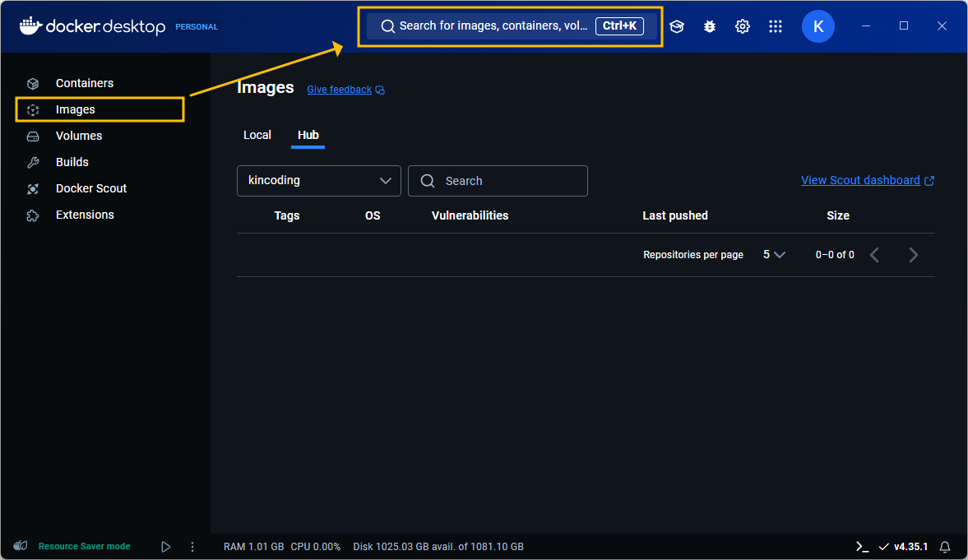This screenshot has height=560, width=968.
Task: Open the notifications bell icon
Action: click(x=944, y=546)
